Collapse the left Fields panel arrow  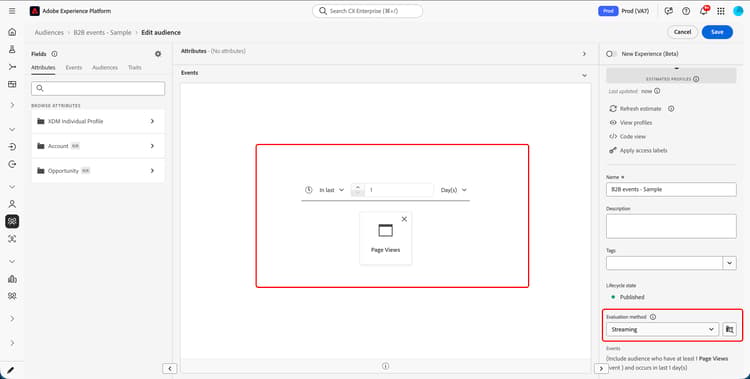pyautogui.click(x=169, y=368)
